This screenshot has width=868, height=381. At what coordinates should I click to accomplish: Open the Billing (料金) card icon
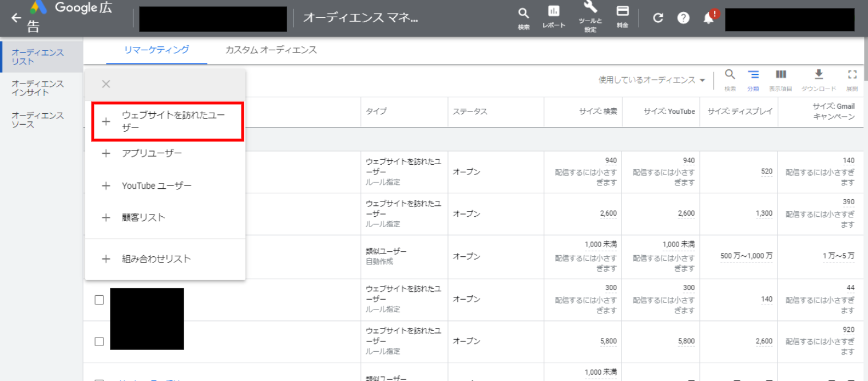[623, 13]
